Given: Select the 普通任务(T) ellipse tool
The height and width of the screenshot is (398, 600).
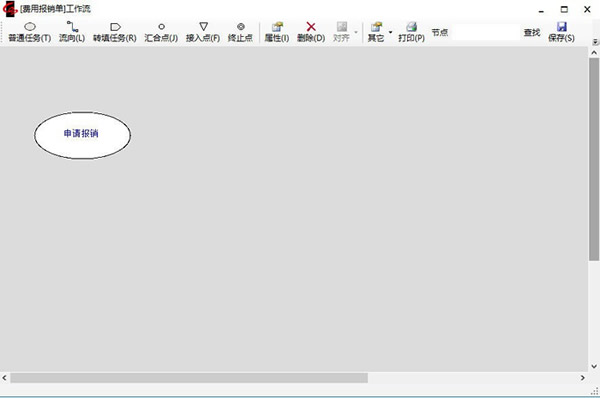Looking at the screenshot, I should click(29, 32).
